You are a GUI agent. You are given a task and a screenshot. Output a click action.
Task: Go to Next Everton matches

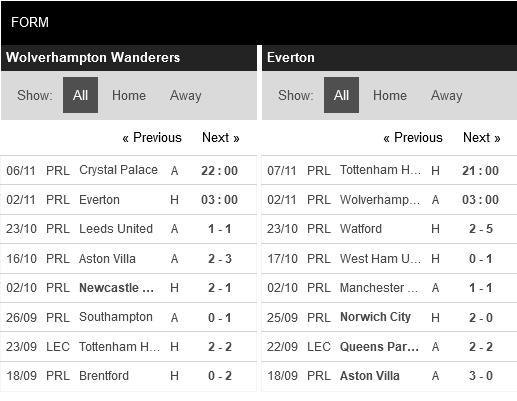(x=482, y=137)
